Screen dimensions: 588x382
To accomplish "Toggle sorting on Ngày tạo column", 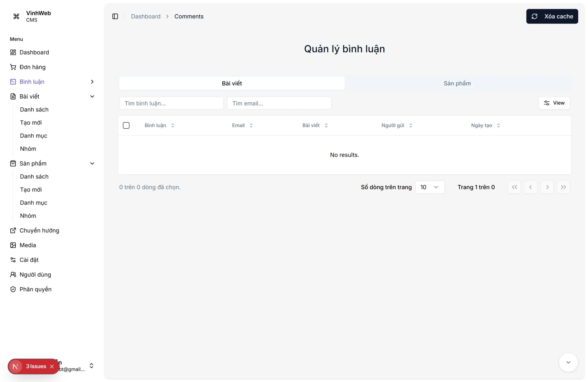I will click(x=499, y=125).
